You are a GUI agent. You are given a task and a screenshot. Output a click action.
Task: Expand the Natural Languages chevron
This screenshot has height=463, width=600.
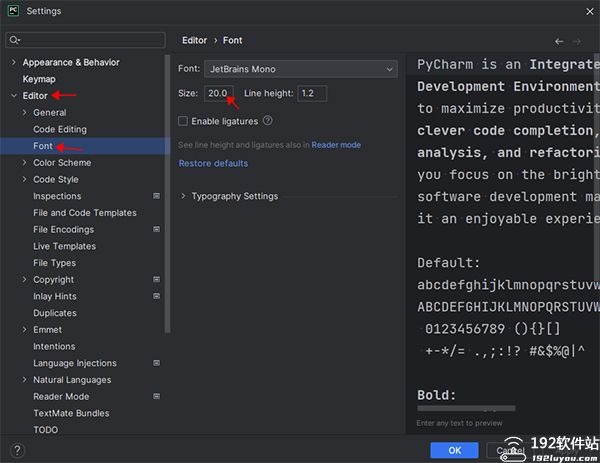pos(24,380)
